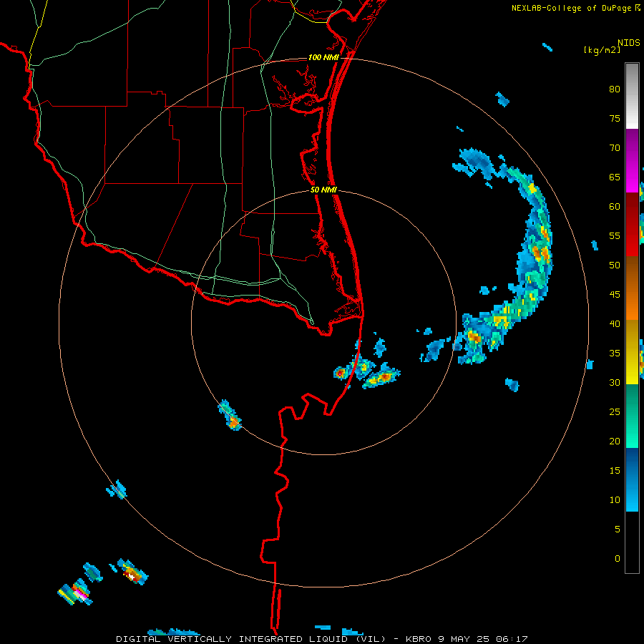Select the white-gray top segment of the color scale
Image resolution: width=644 pixels, height=644 pixels.
point(632,96)
